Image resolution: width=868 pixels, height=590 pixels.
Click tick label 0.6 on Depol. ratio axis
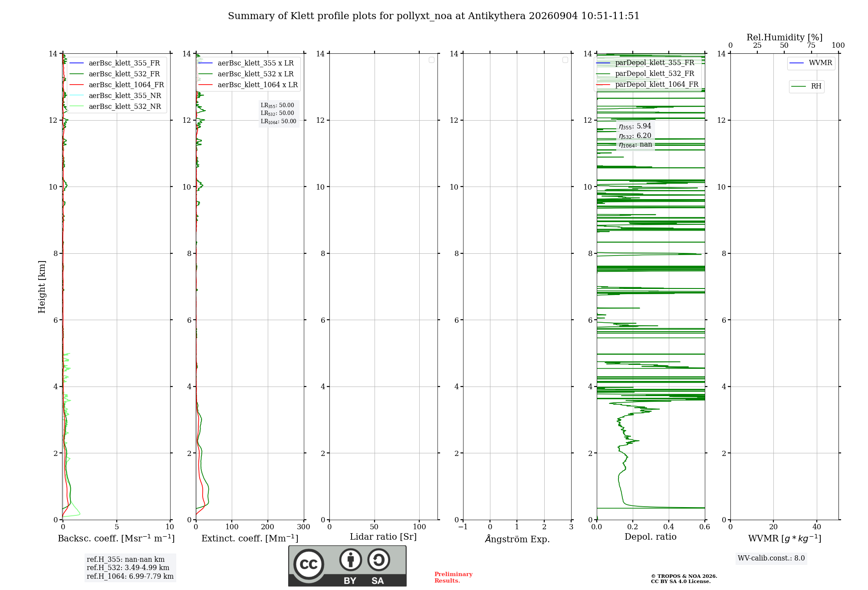pyautogui.click(x=704, y=527)
